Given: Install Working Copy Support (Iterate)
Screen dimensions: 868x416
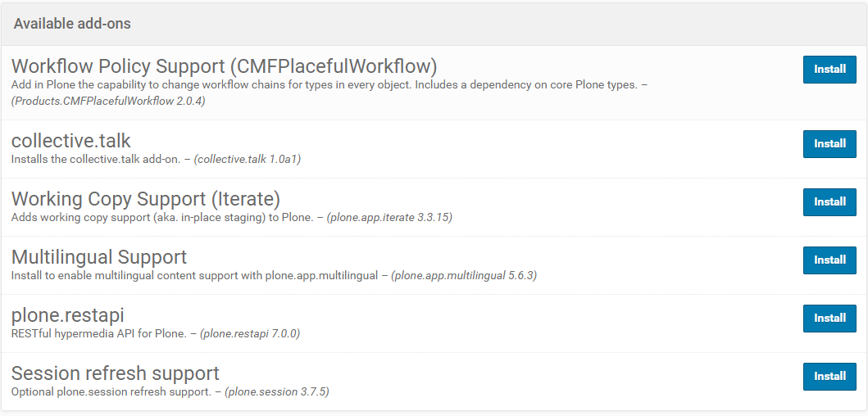Looking at the screenshot, I should [x=829, y=202].
